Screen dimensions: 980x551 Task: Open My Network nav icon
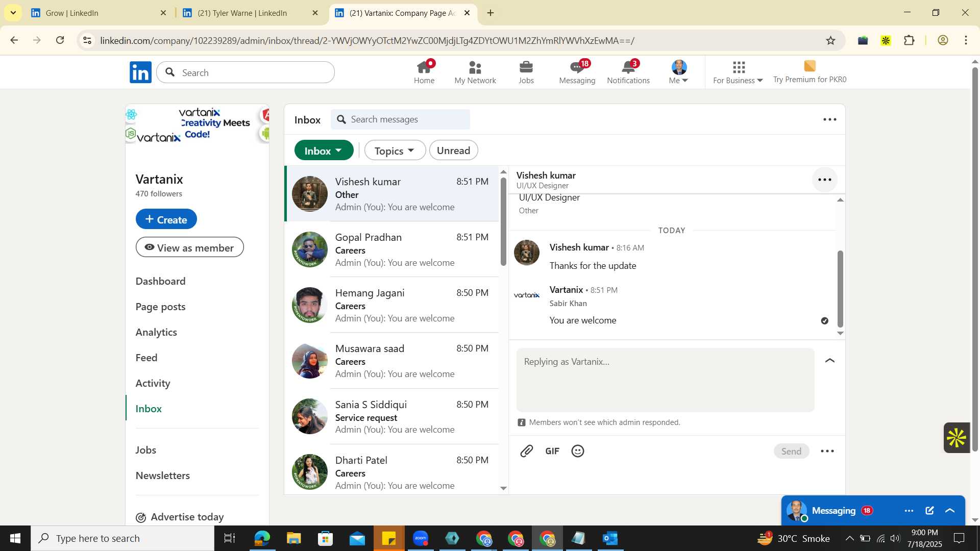click(475, 72)
